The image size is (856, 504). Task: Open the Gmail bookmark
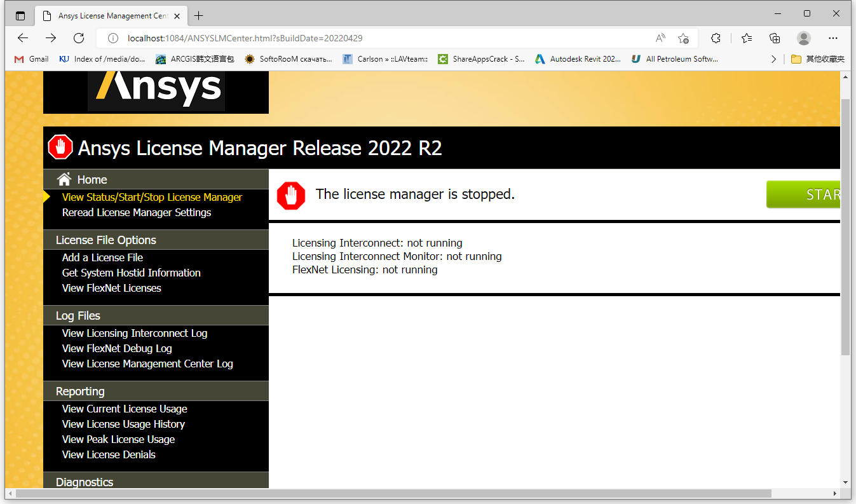tap(31, 59)
